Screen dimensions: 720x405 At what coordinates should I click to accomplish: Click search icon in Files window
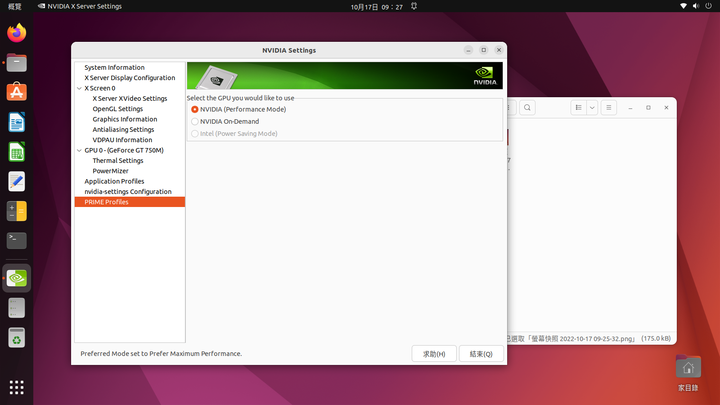pyautogui.click(x=527, y=107)
